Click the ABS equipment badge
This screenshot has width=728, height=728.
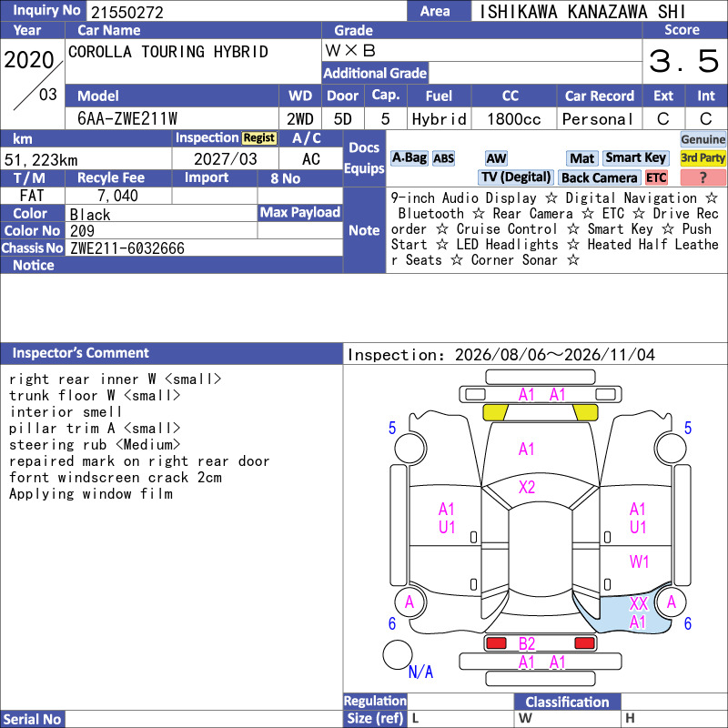443,158
